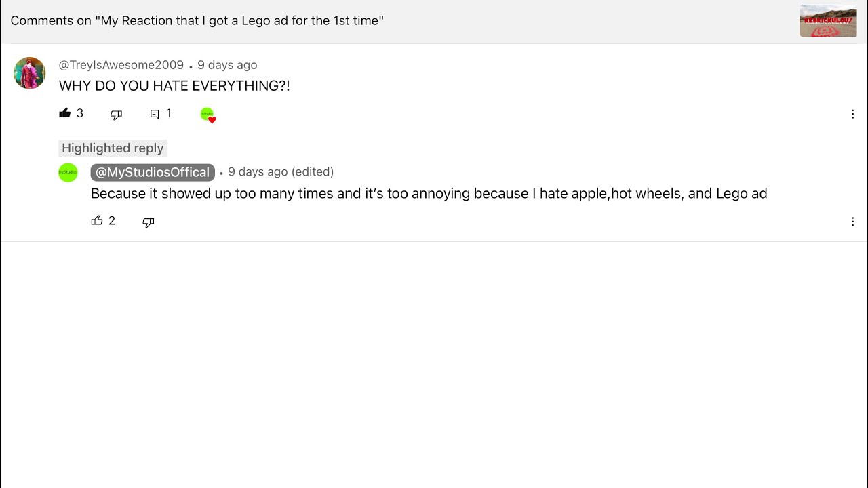Image resolution: width=868 pixels, height=488 pixels.
Task: Open the video thumbnail in the header
Action: [828, 21]
